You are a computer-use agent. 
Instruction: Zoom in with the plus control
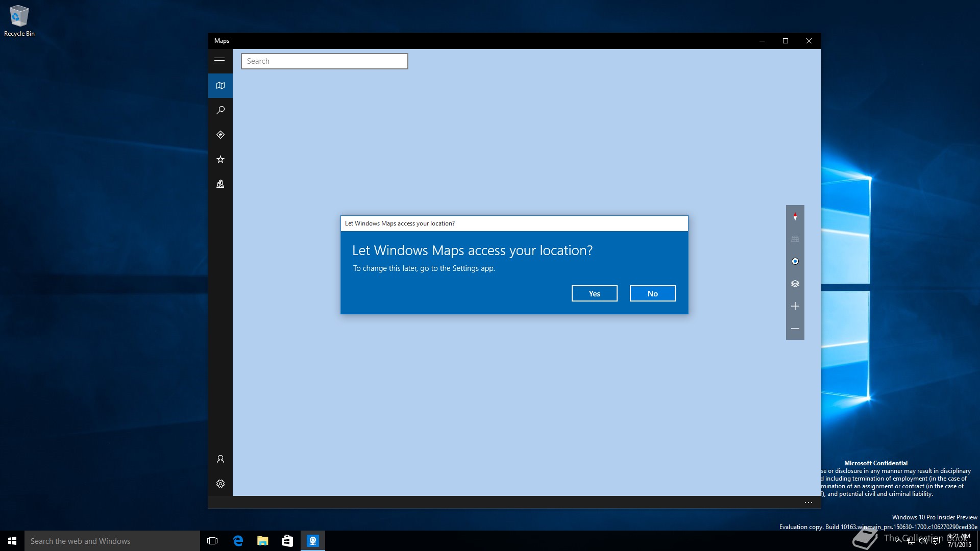[795, 306]
